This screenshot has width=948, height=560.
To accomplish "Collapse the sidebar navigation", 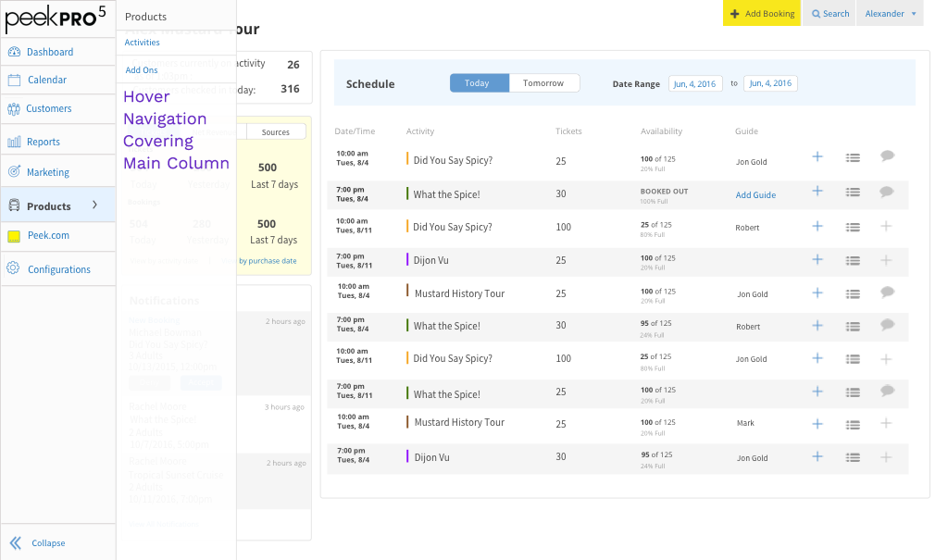I will (37, 543).
